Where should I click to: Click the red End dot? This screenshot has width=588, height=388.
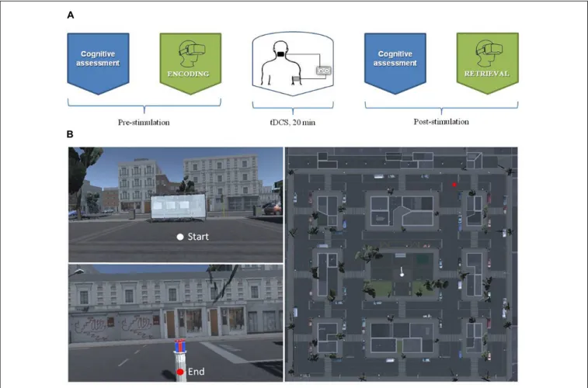point(180,372)
